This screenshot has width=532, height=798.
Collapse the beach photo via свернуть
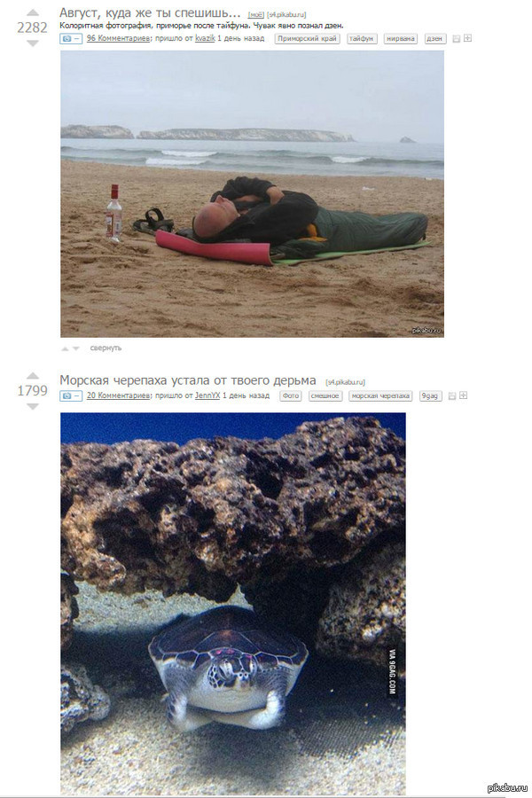(106, 348)
